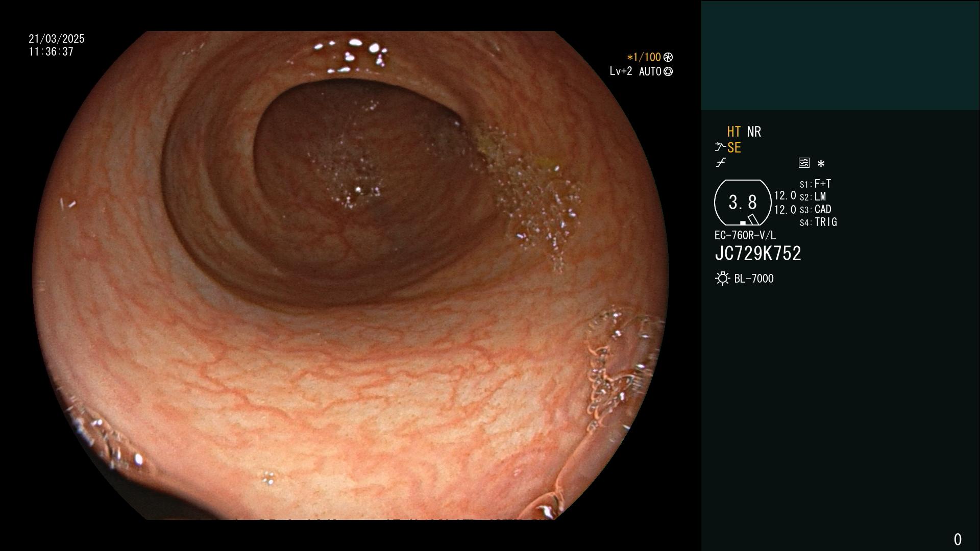Click the BL-7000 light source label
The image size is (980, 551).
[x=754, y=279]
